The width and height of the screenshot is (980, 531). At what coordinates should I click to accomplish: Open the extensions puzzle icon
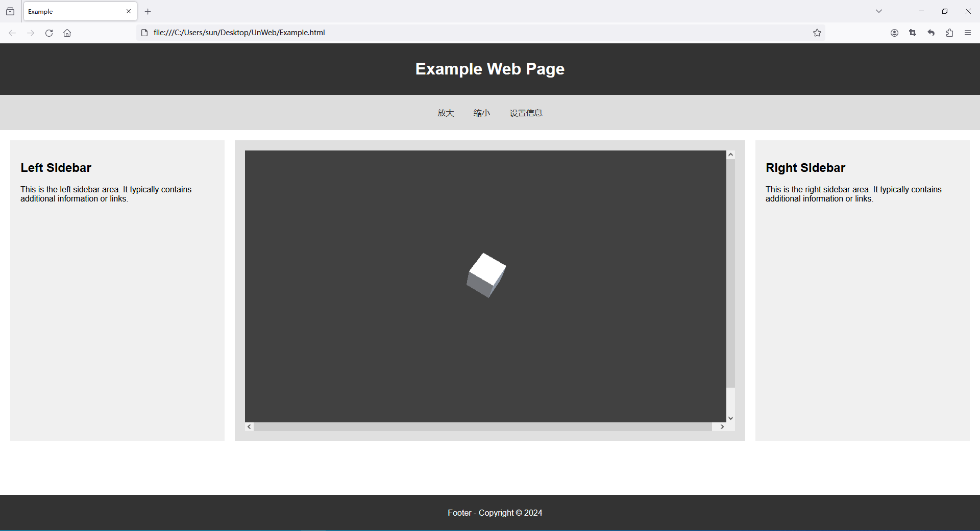coord(949,33)
